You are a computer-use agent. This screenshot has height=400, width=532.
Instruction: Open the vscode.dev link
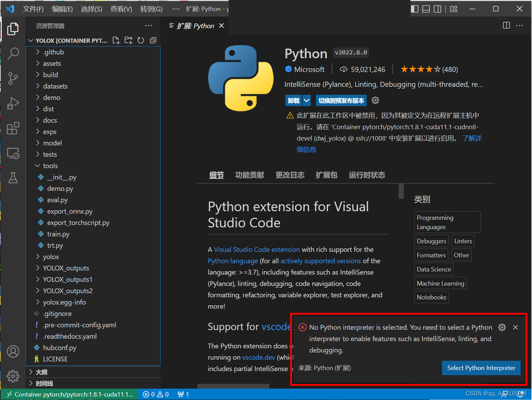pyautogui.click(x=259, y=357)
